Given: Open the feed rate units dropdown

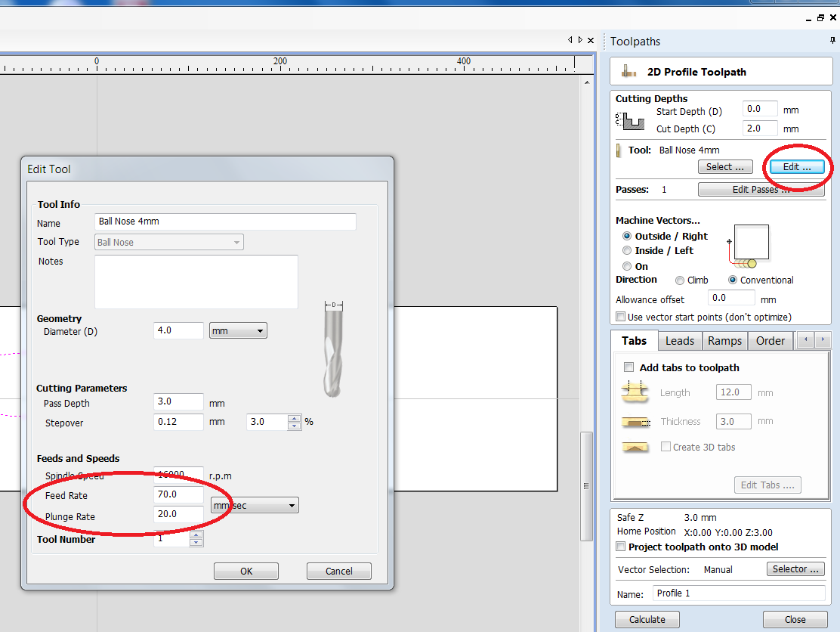Looking at the screenshot, I should pyautogui.click(x=255, y=505).
